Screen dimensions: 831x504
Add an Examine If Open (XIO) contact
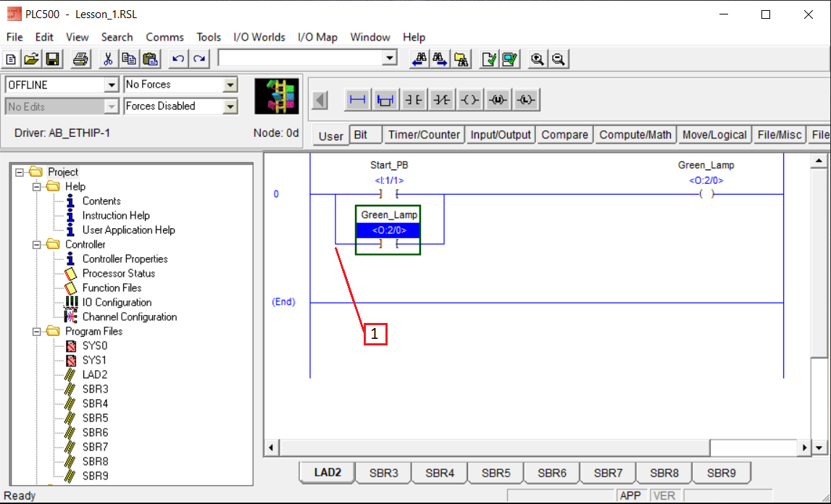(442, 100)
